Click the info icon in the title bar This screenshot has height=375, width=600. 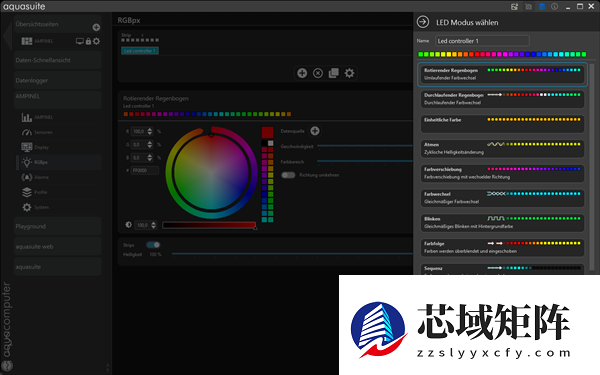554,7
